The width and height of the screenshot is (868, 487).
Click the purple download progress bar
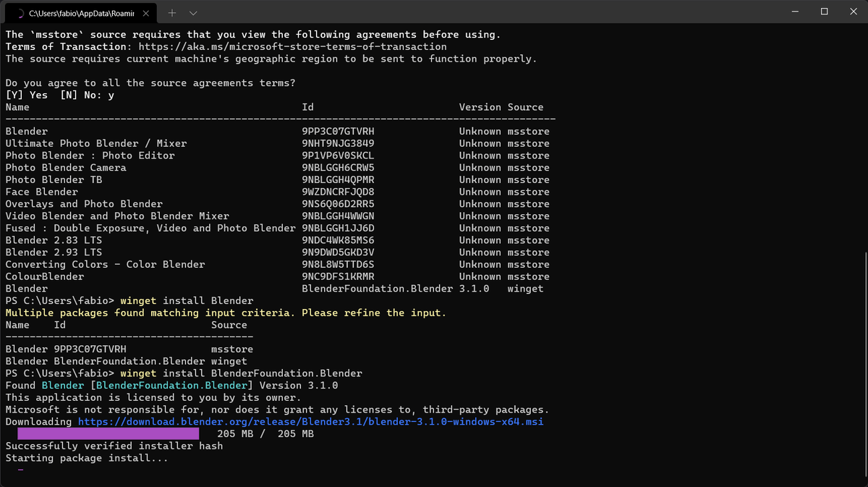point(108,433)
